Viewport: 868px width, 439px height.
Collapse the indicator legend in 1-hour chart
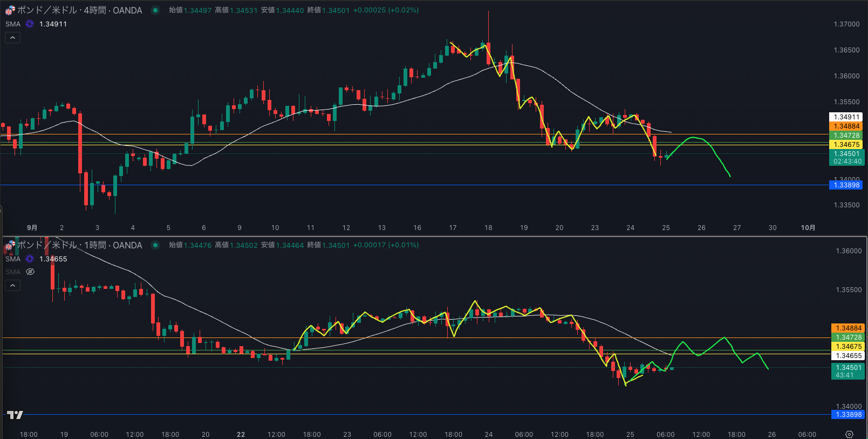pos(12,285)
